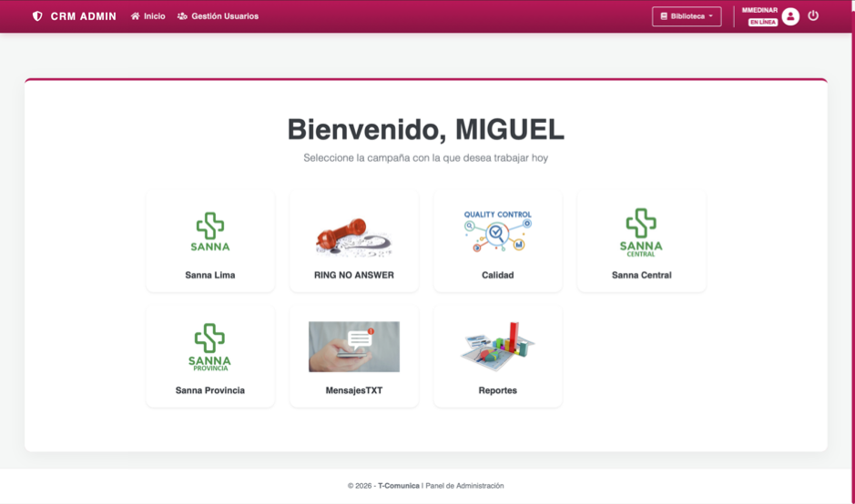
Task: Click the T-Comunica footer text
Action: point(399,486)
